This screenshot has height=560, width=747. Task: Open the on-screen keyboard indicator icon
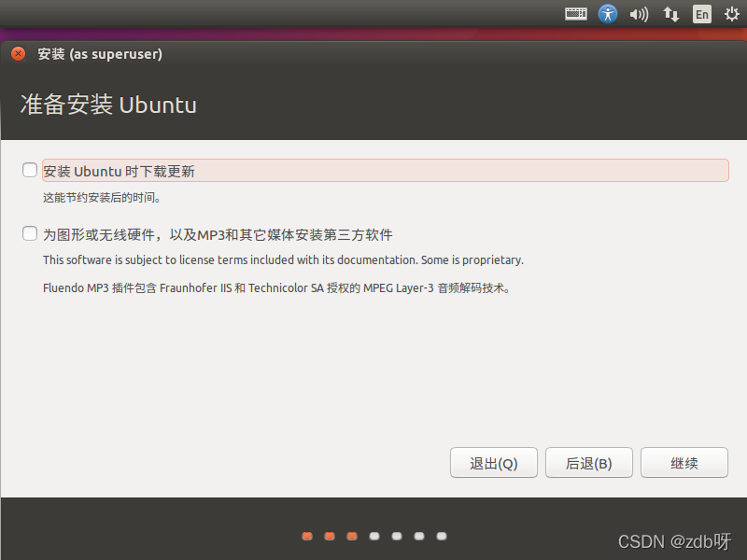575,14
